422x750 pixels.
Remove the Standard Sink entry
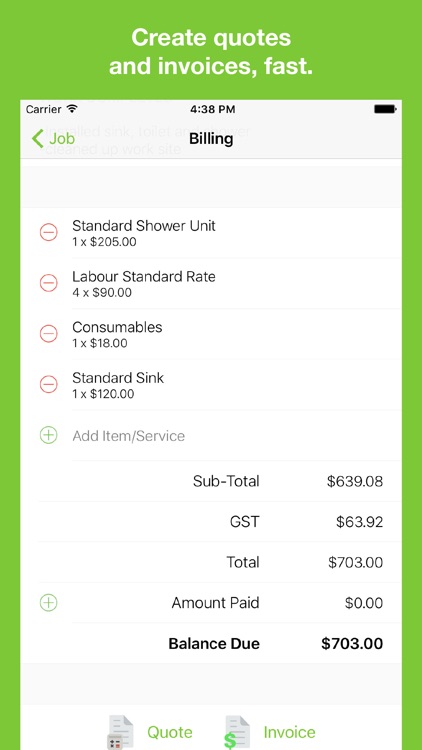48,385
